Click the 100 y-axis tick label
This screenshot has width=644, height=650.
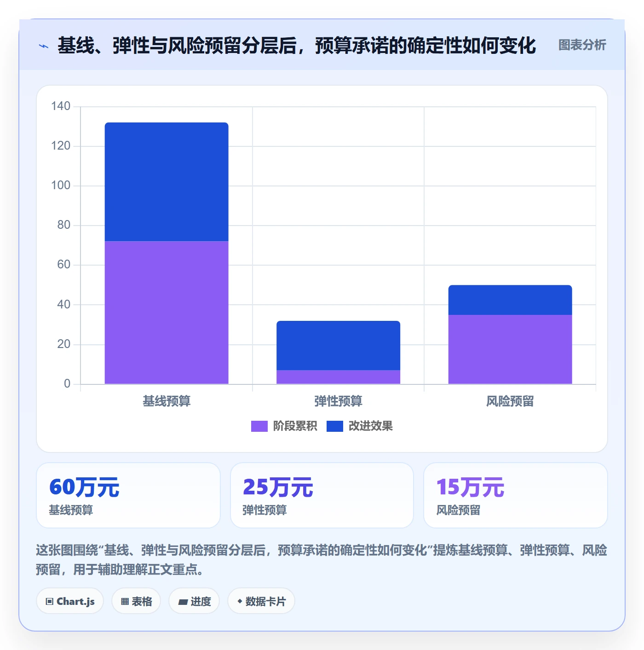pyautogui.click(x=61, y=186)
